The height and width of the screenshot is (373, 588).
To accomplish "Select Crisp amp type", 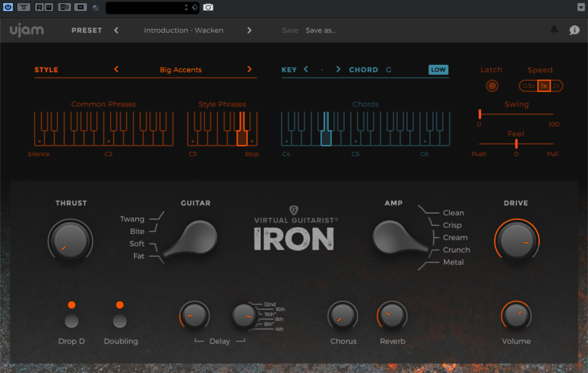I will tap(452, 225).
